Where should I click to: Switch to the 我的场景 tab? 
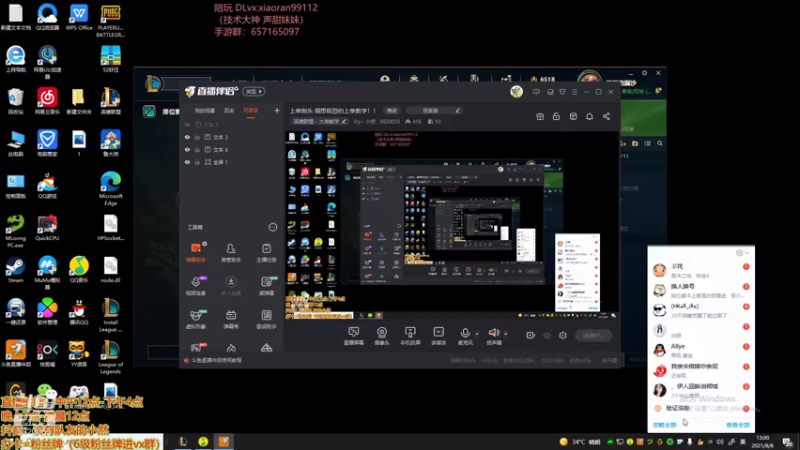(x=205, y=111)
